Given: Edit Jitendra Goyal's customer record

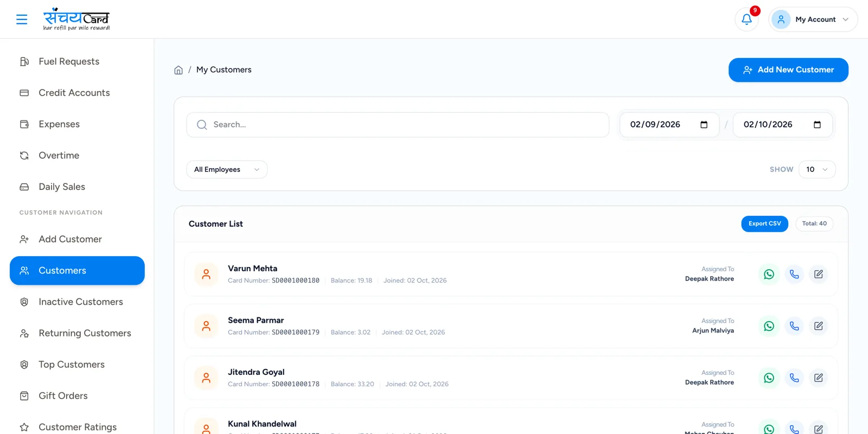Looking at the screenshot, I should [x=819, y=378].
